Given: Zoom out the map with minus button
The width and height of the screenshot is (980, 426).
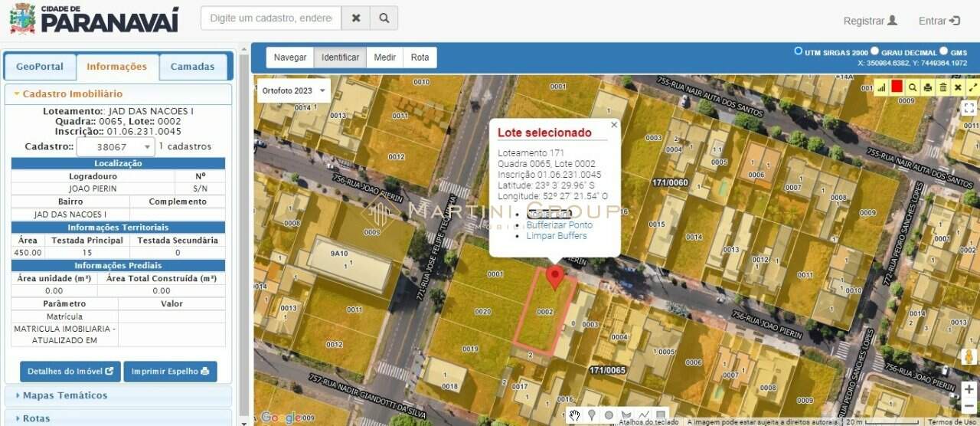Looking at the screenshot, I should (x=969, y=405).
